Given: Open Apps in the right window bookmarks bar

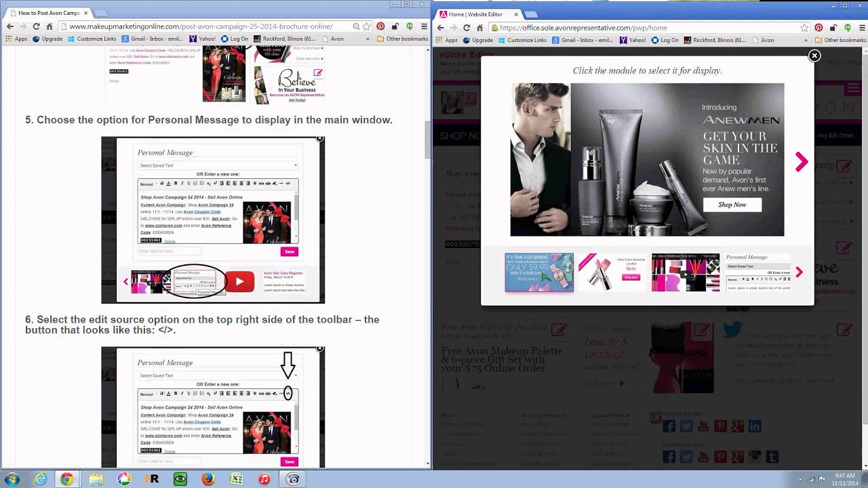Looking at the screenshot, I should click(446, 40).
